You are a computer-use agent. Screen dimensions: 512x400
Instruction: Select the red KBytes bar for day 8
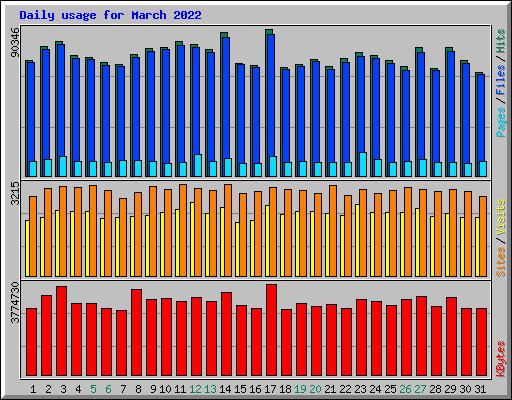pyautogui.click(x=136, y=332)
